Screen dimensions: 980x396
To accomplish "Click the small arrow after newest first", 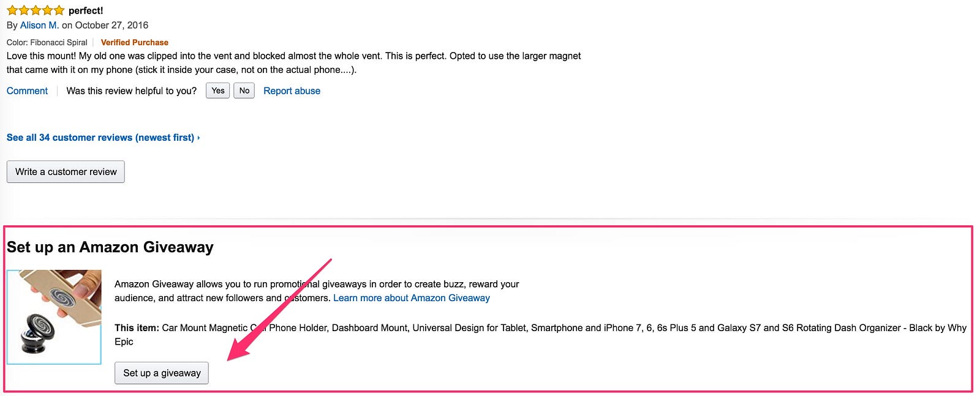I will [198, 138].
